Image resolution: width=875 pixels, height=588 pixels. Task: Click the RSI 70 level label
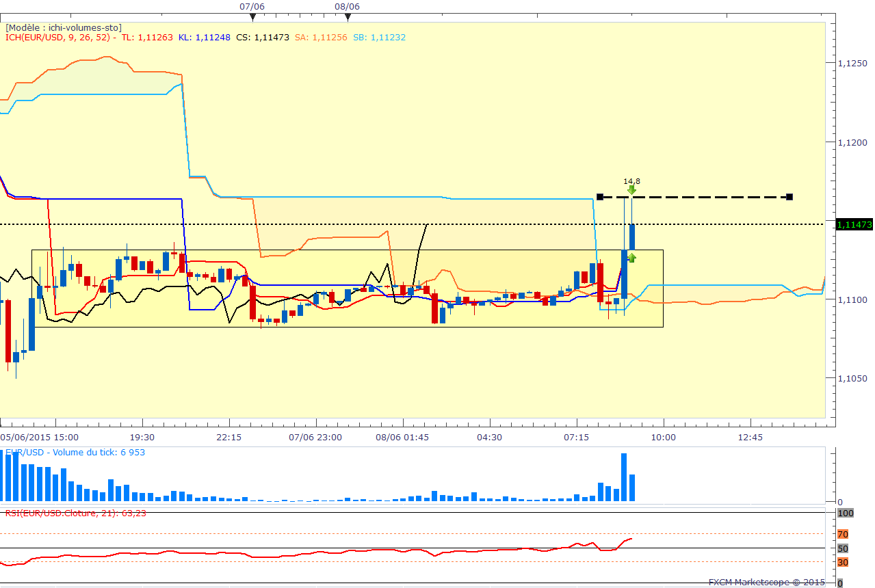(x=843, y=534)
